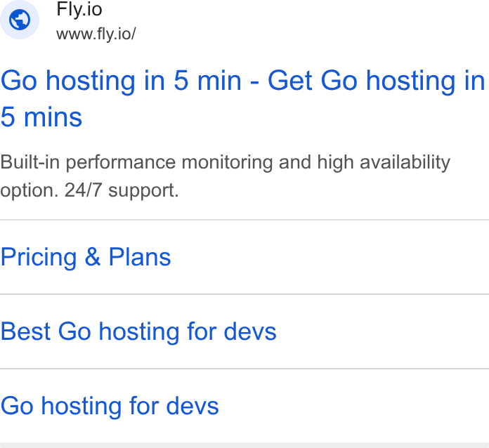The width and height of the screenshot is (489, 448).
Task: Click the Fly.io site name text
Action: coord(79,9)
